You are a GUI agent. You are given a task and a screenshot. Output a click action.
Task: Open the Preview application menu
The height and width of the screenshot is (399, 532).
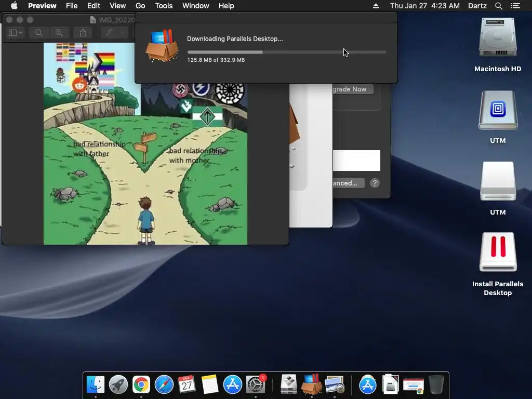[x=42, y=6]
